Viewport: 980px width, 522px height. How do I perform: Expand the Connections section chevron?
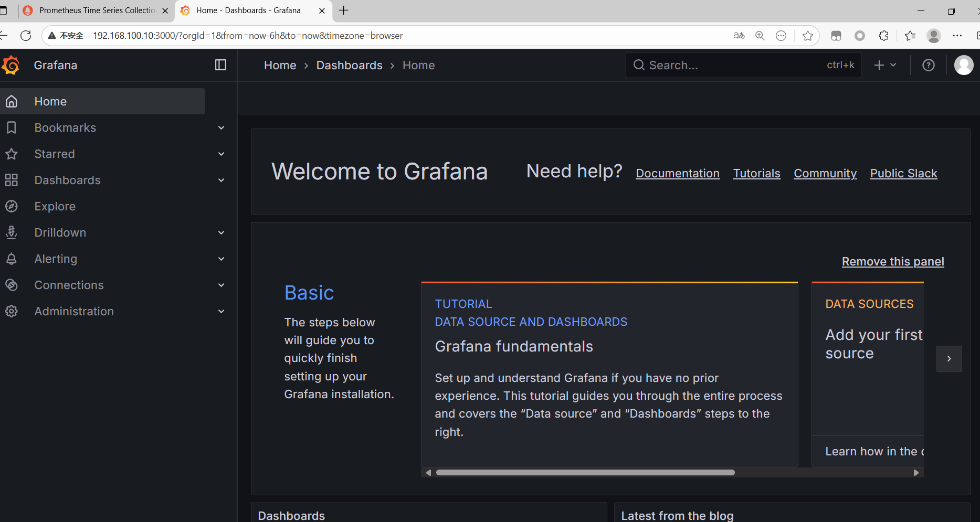(222, 285)
